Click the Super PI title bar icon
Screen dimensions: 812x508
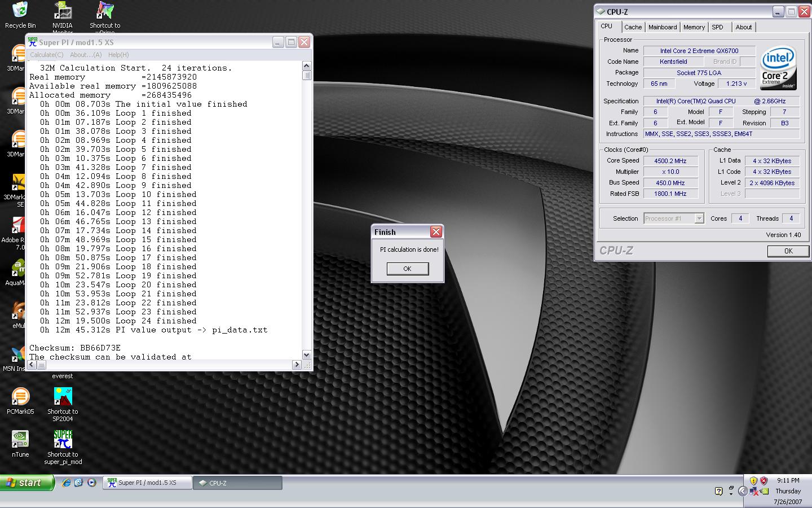point(33,42)
